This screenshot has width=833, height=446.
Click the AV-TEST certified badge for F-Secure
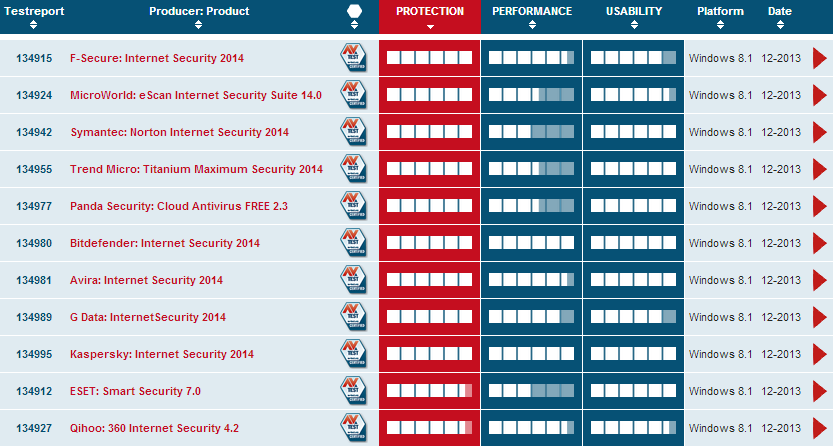[x=352, y=58]
